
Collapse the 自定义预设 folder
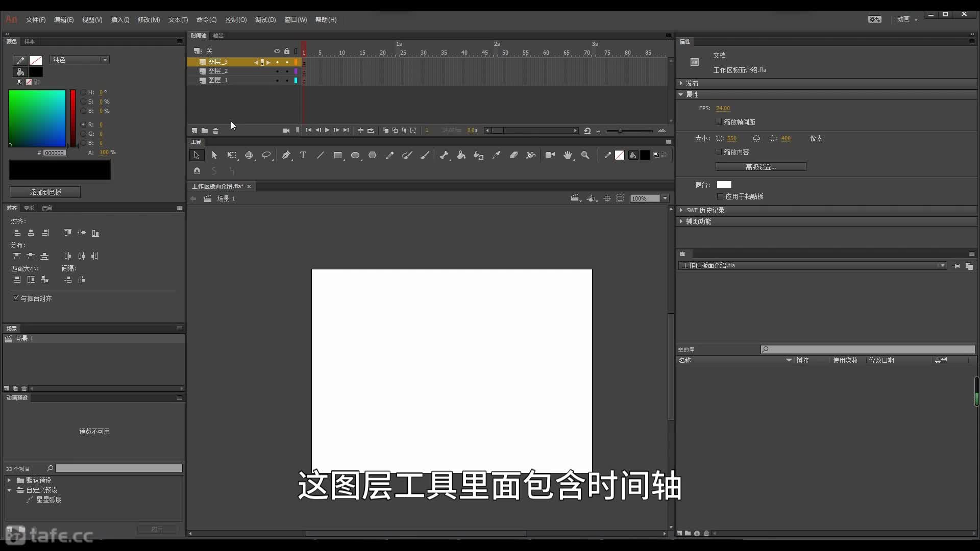pyautogui.click(x=9, y=490)
